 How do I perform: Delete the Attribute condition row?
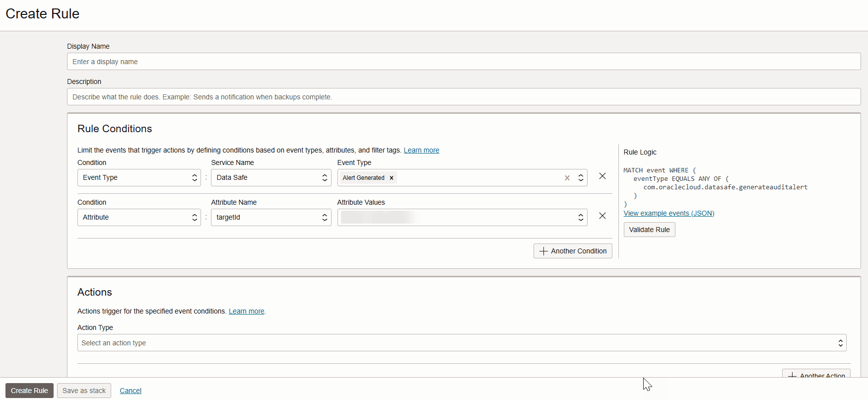(x=602, y=216)
